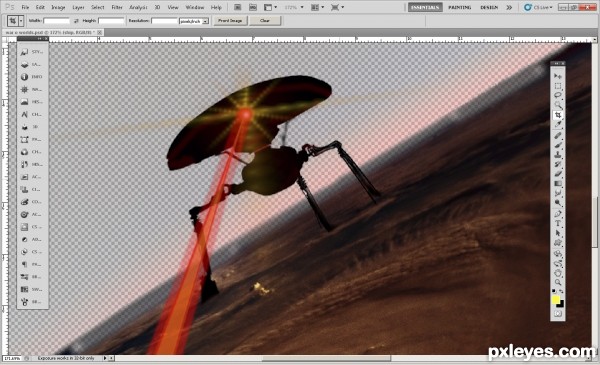
Task: Select the Brush tool
Action: [x=558, y=145]
